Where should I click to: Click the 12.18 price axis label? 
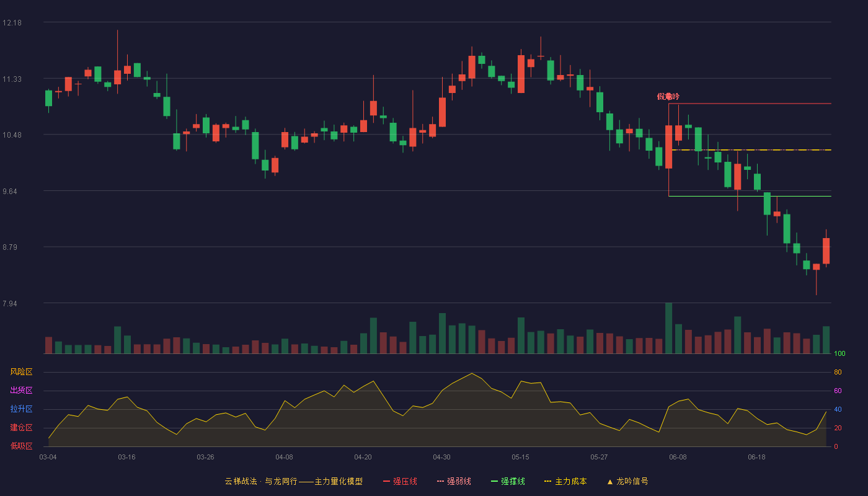click(x=12, y=23)
